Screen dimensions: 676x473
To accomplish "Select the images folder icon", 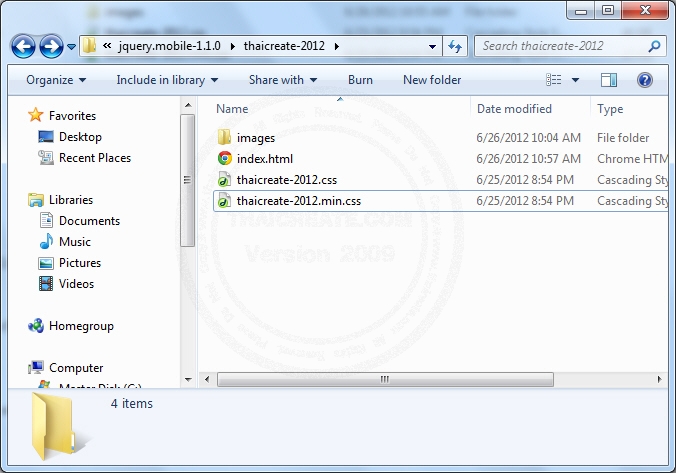I will click(224, 137).
